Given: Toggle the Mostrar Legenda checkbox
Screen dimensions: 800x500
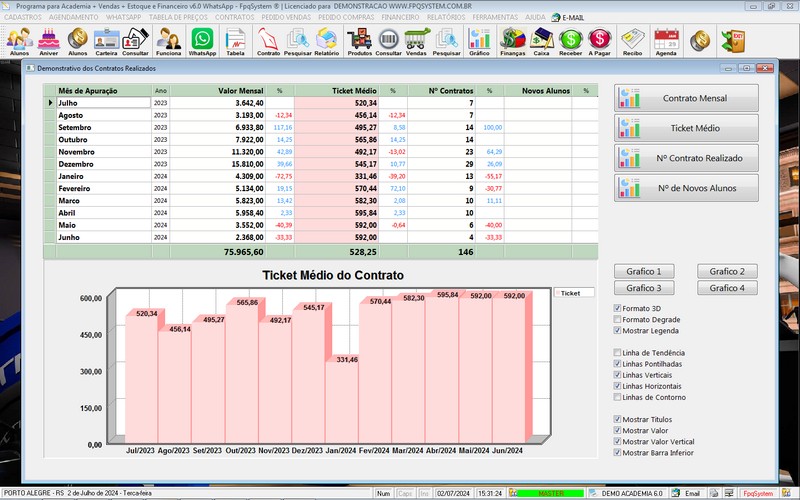Looking at the screenshot, I should click(x=617, y=331).
